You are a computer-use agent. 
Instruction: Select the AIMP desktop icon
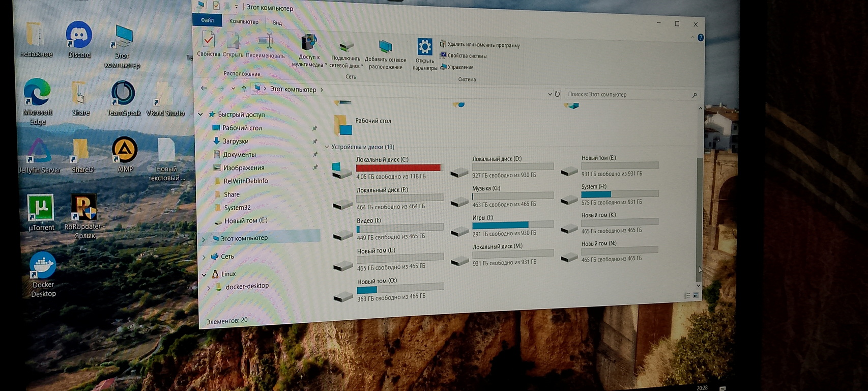coord(125,151)
